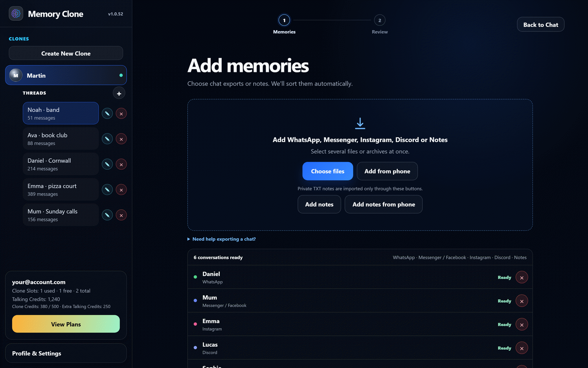Select the Martin clone

(x=66, y=75)
